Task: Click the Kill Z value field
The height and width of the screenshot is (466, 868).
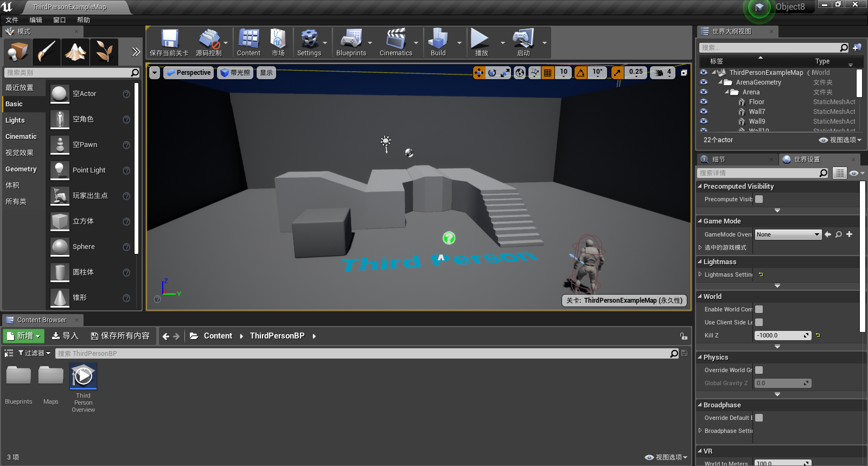Action: [x=783, y=335]
